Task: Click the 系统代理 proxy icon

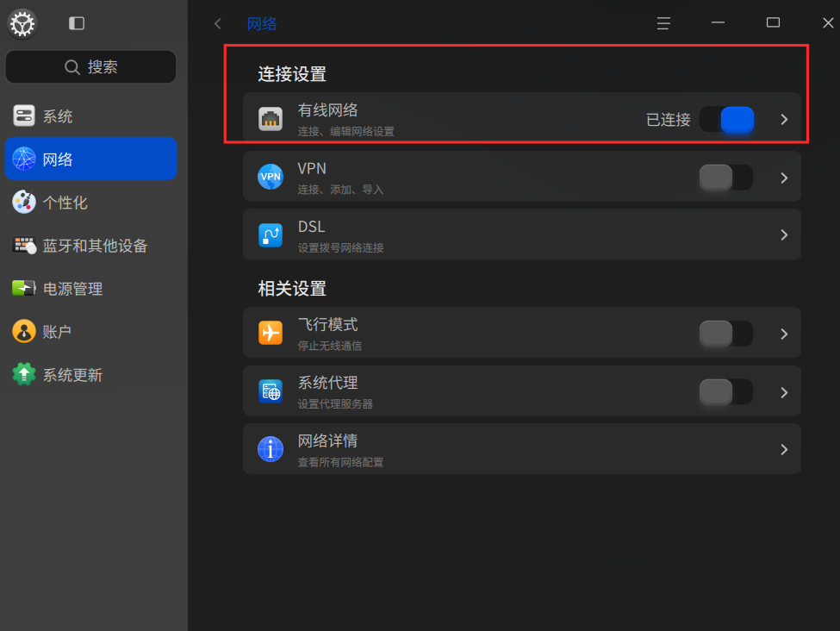Action: click(x=271, y=391)
